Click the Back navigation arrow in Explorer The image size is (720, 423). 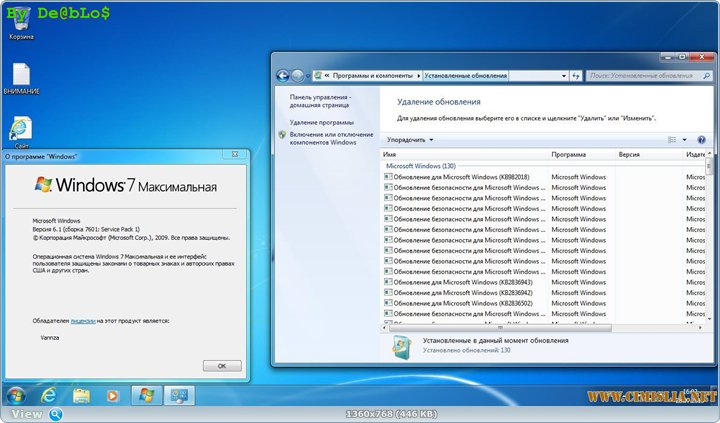coord(283,75)
